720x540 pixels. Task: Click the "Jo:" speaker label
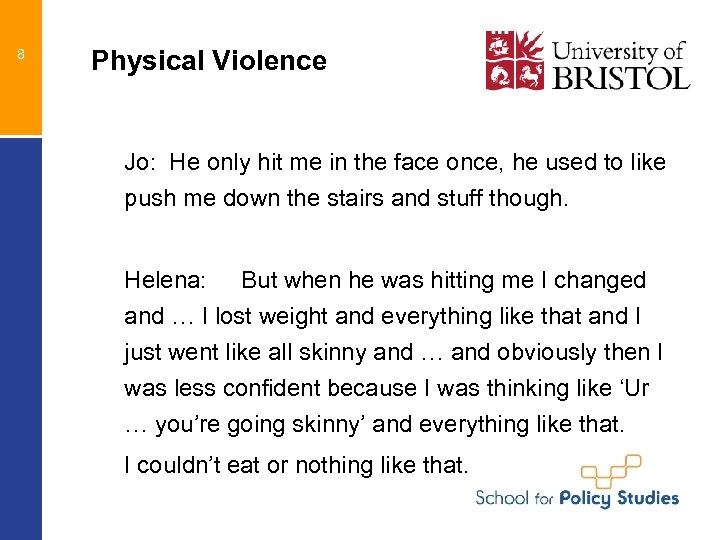click(x=140, y=162)
